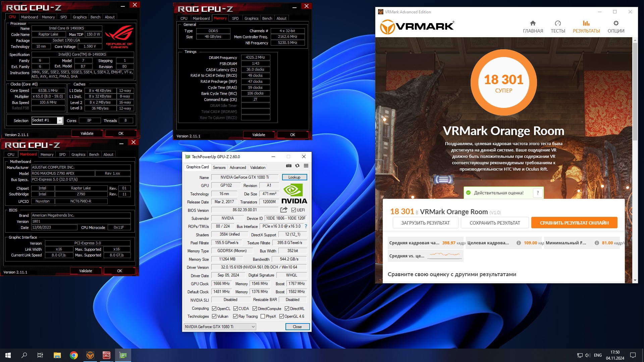Open the VRMark ГЛАВНАЯ home icon
The height and width of the screenshot is (362, 644).
[x=533, y=23]
